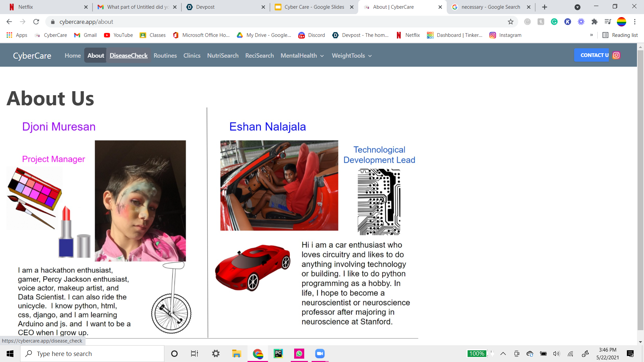Open the NutriSearch page link
Image resolution: width=644 pixels, height=362 pixels.
[x=223, y=56]
